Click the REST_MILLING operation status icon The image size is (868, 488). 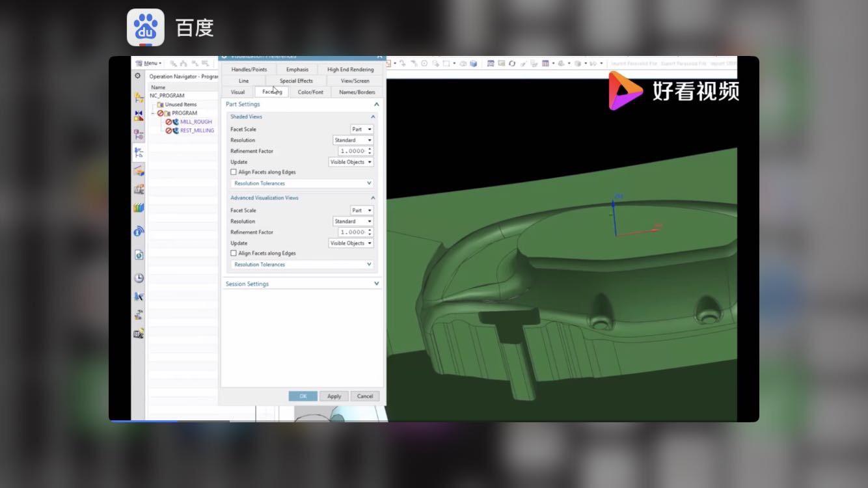[x=169, y=131]
